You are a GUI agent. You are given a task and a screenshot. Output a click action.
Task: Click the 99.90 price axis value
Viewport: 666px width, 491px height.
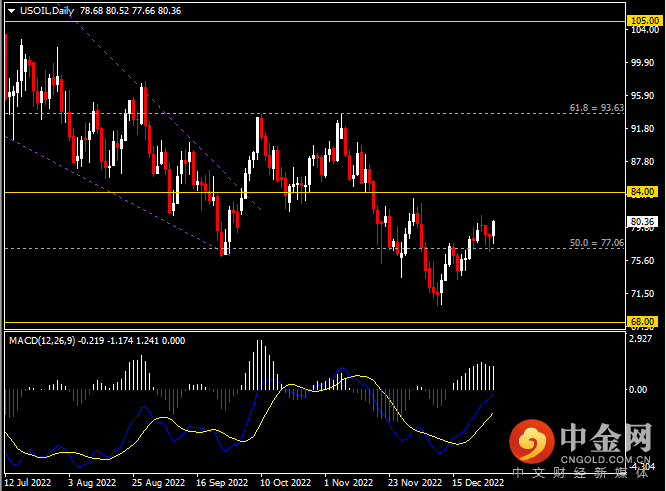tap(640, 63)
